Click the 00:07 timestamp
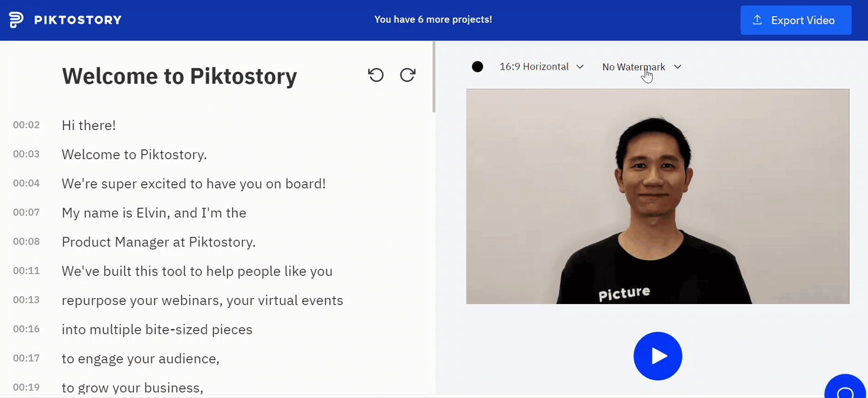This screenshot has height=398, width=868. pos(27,212)
